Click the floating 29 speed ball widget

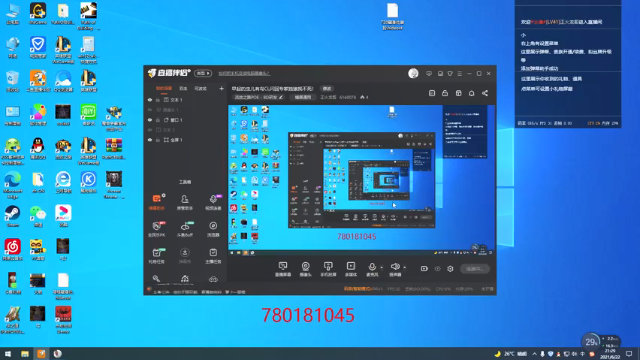click(x=591, y=342)
